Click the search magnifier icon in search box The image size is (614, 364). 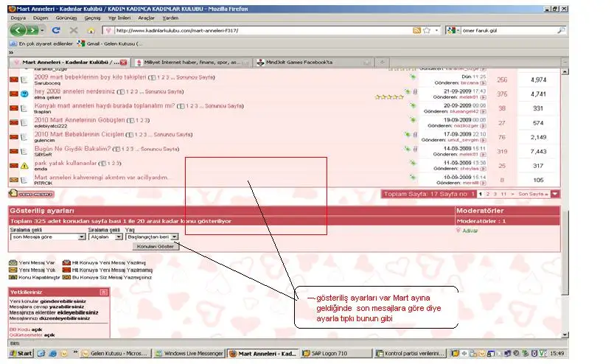click(x=561, y=30)
